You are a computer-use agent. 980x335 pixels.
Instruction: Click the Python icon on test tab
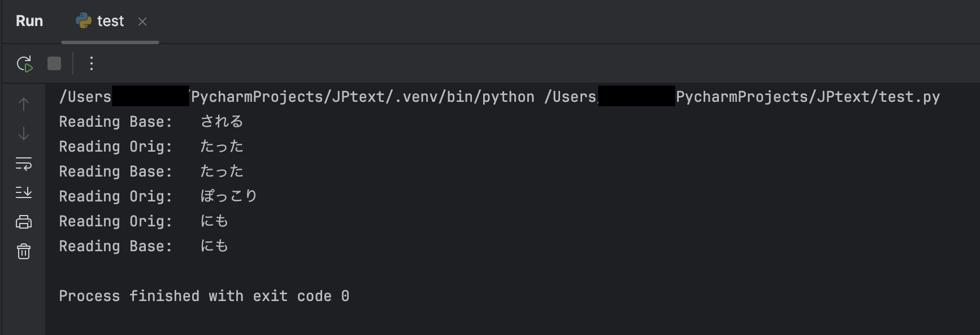click(x=84, y=21)
